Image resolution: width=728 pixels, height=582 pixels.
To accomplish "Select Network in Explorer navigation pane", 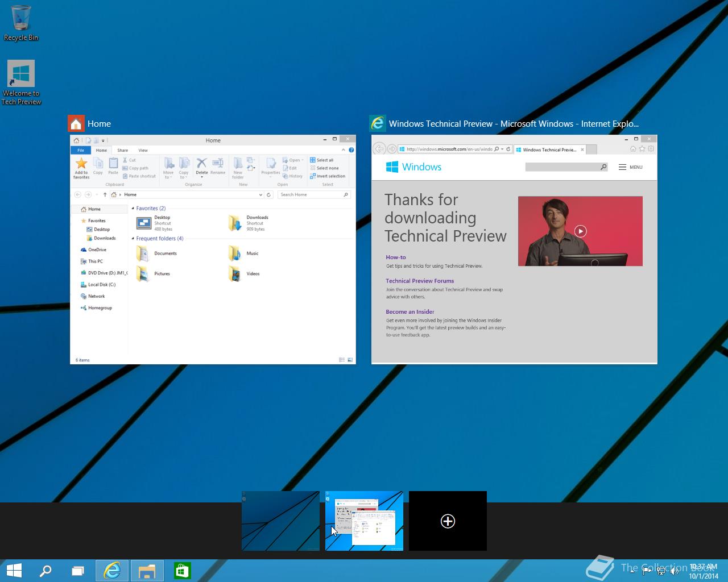I will point(93,296).
